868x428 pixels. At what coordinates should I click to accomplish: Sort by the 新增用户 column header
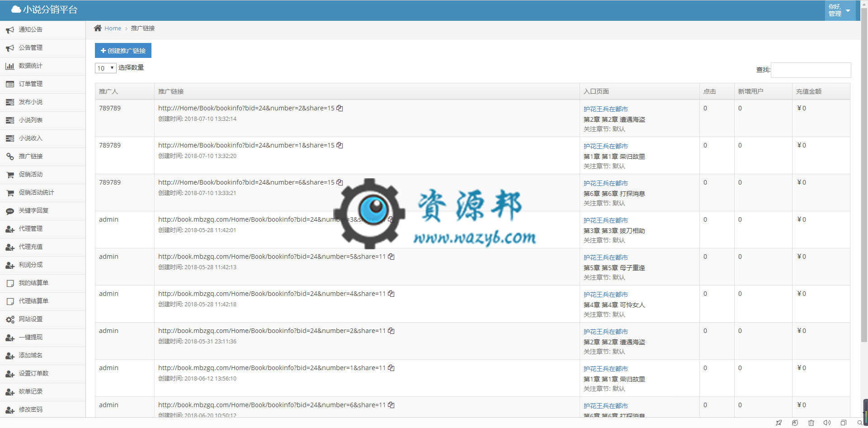tap(763, 91)
